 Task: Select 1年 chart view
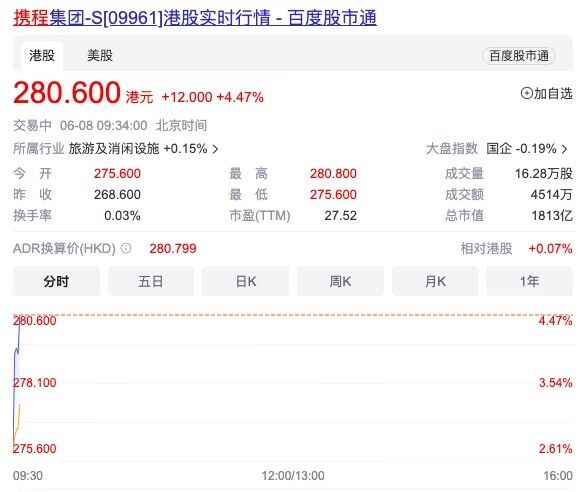coord(529,281)
